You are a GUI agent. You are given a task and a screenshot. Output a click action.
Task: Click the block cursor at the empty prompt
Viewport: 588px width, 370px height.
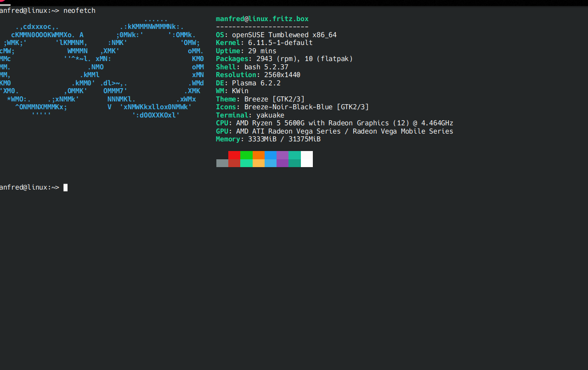66,187
